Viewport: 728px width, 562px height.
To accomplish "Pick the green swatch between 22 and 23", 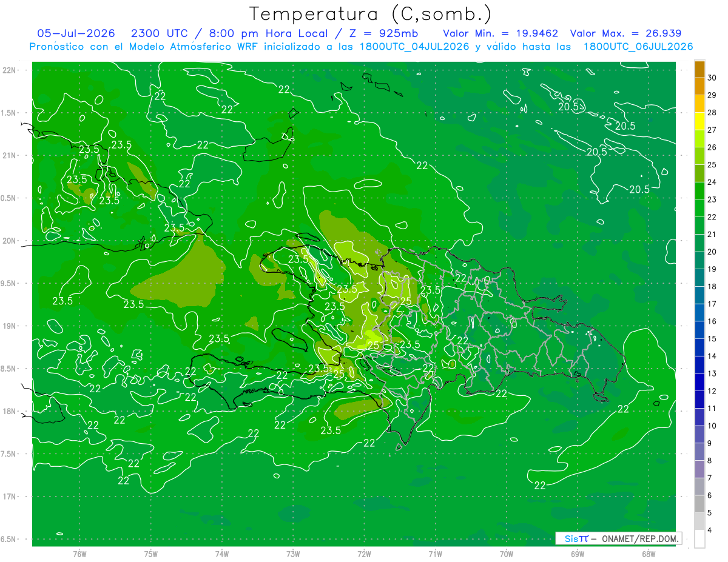I will click(699, 208).
